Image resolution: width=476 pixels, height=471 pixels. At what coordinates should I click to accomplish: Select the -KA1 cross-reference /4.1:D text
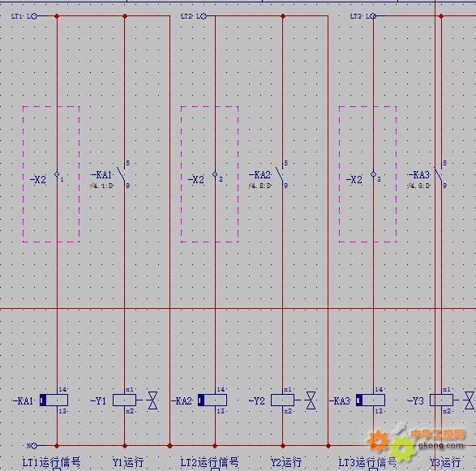[101, 186]
